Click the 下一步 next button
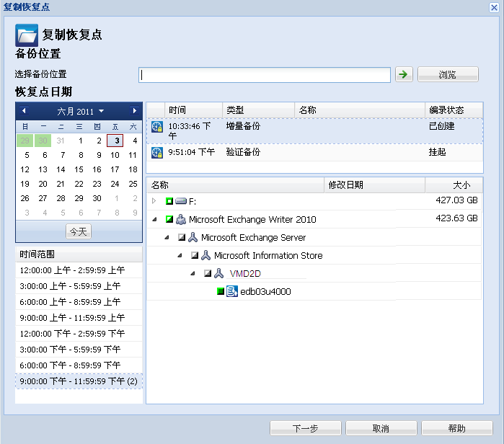This screenshot has width=504, height=444. point(305,428)
